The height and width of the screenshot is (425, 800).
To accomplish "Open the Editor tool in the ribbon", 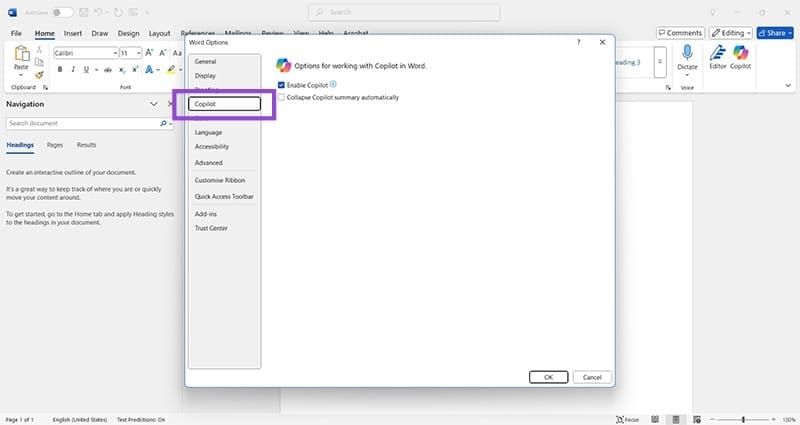I will tap(717, 54).
